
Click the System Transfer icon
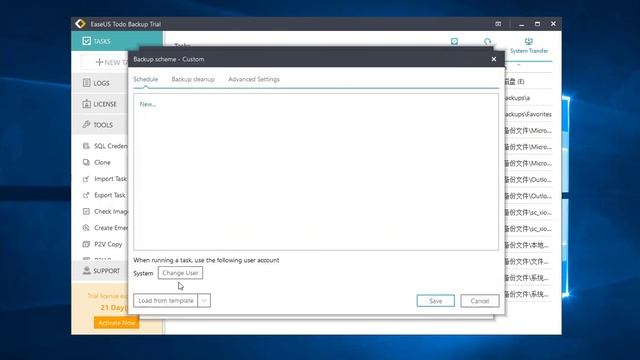[529, 41]
